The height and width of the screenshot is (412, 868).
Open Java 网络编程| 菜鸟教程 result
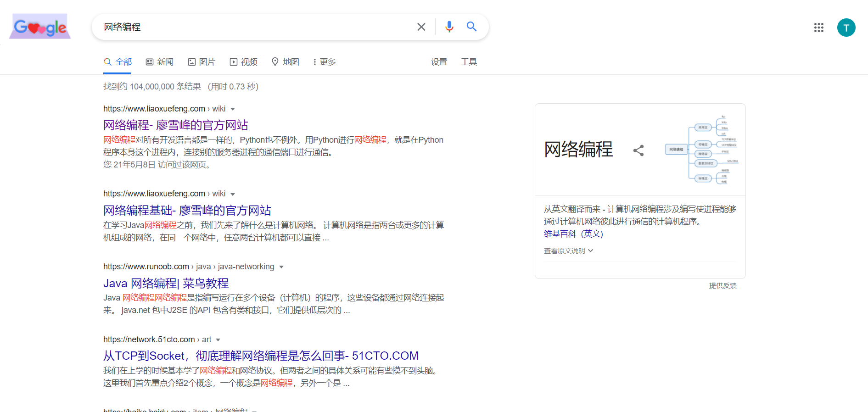(x=166, y=283)
